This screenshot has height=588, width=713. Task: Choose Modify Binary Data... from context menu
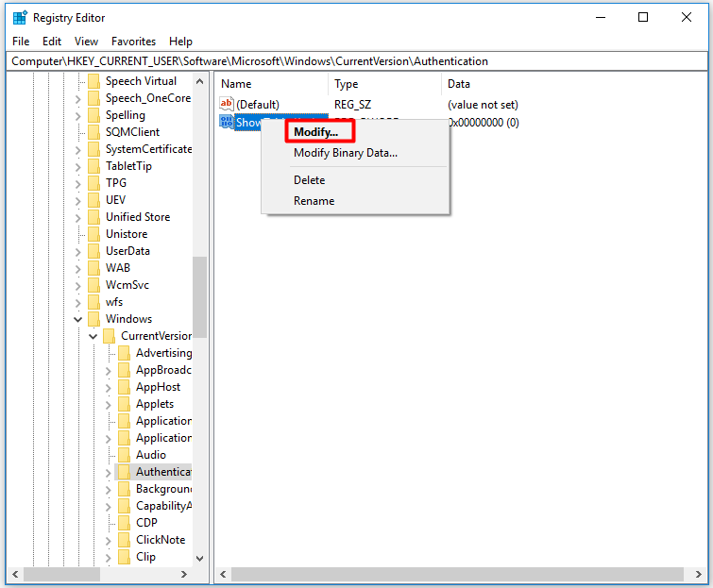pyautogui.click(x=356, y=153)
